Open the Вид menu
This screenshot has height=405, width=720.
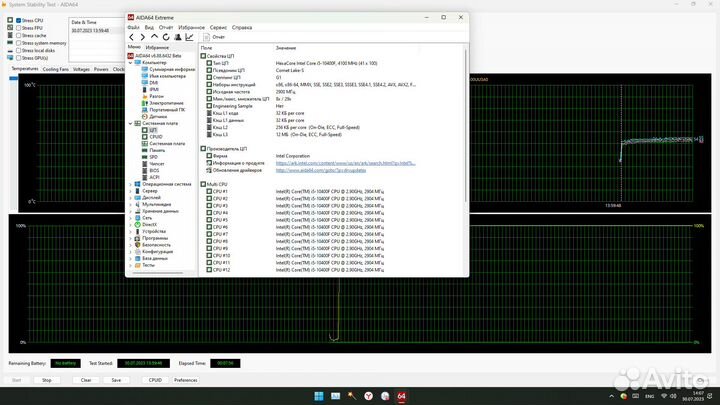click(149, 28)
